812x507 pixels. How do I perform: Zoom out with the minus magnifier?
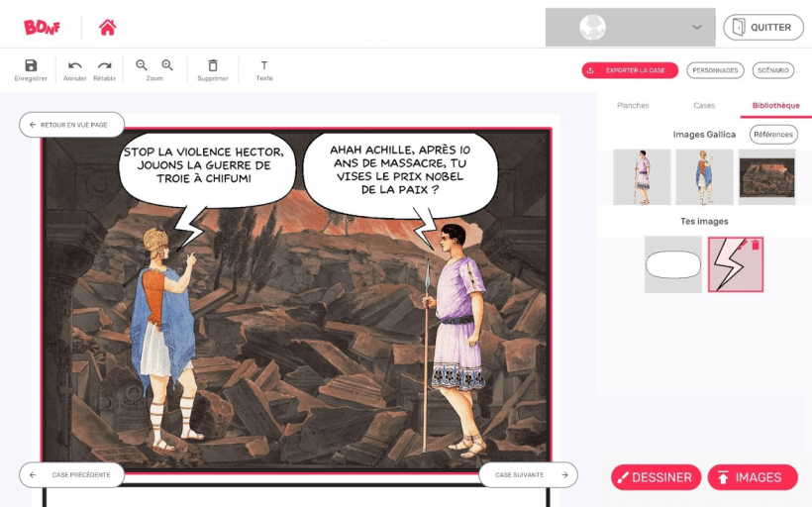coord(142,65)
